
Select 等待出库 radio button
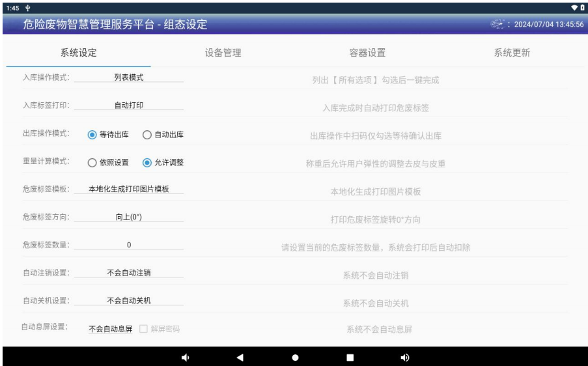click(x=92, y=135)
